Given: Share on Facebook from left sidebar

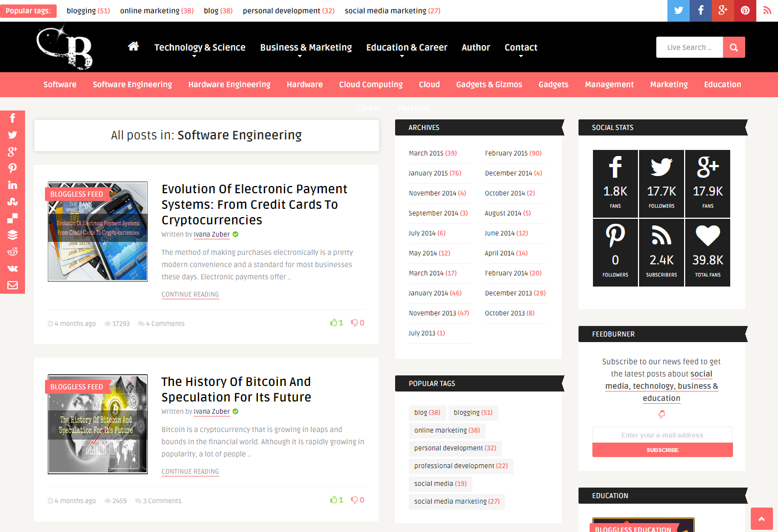Looking at the screenshot, I should (x=12, y=118).
